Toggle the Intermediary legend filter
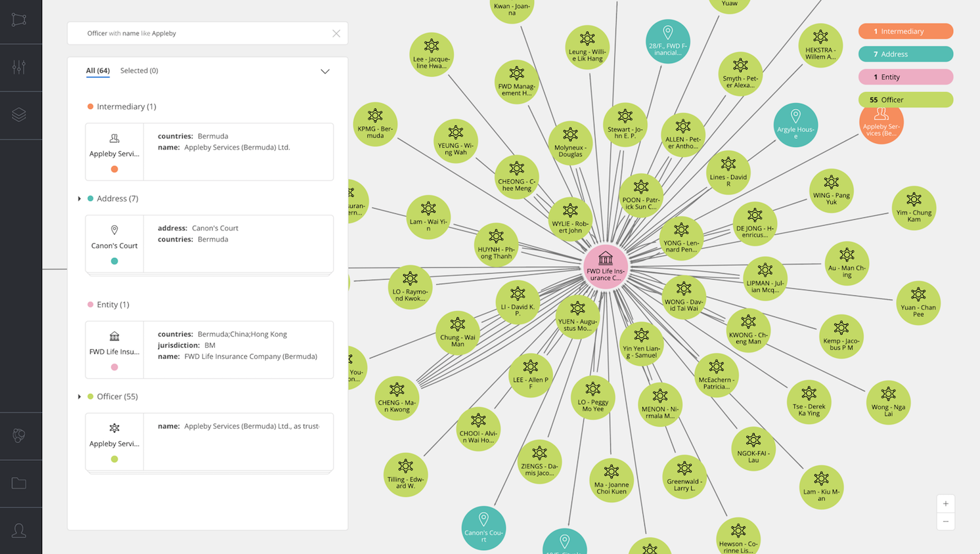The width and height of the screenshot is (980, 554). coord(906,31)
